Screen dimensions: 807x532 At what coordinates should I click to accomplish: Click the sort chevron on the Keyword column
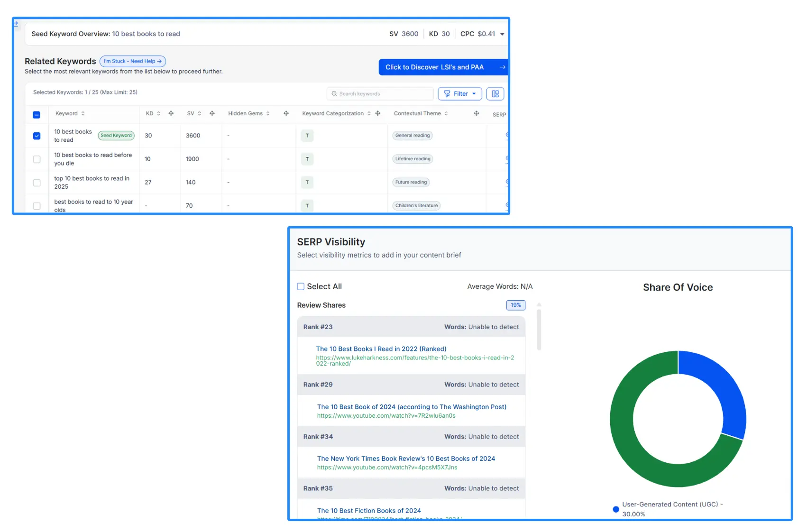[82, 113]
